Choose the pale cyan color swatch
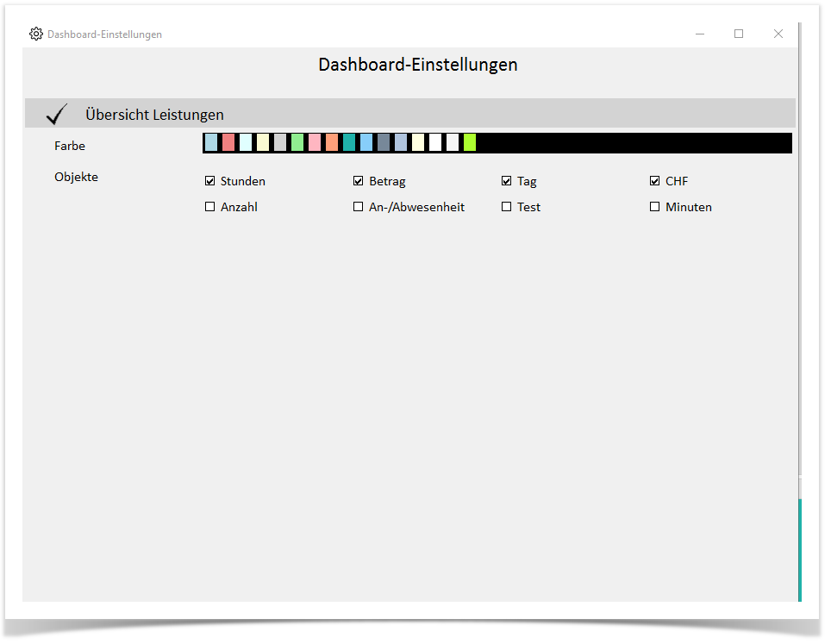This screenshot has height=644, width=831. tap(246, 142)
